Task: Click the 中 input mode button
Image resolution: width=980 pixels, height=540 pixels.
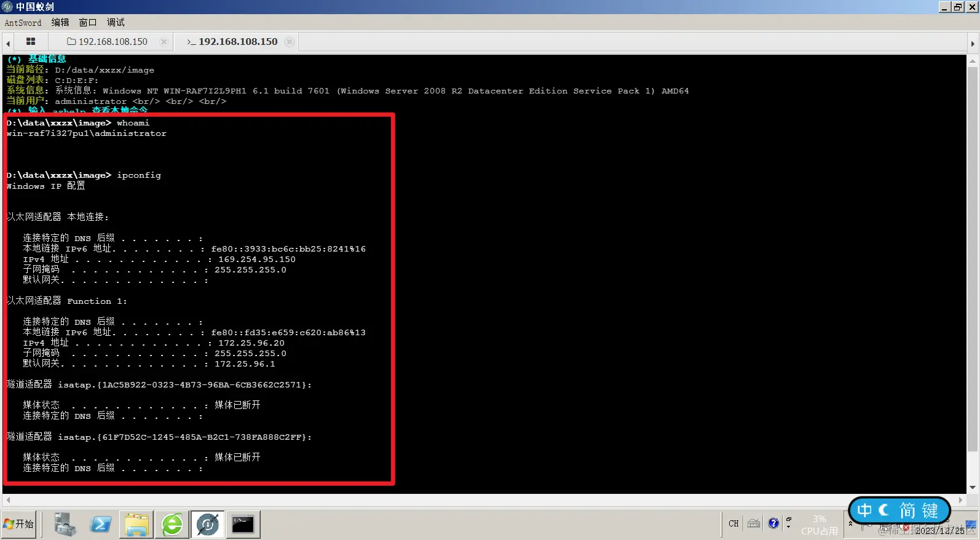Action: coord(864,510)
